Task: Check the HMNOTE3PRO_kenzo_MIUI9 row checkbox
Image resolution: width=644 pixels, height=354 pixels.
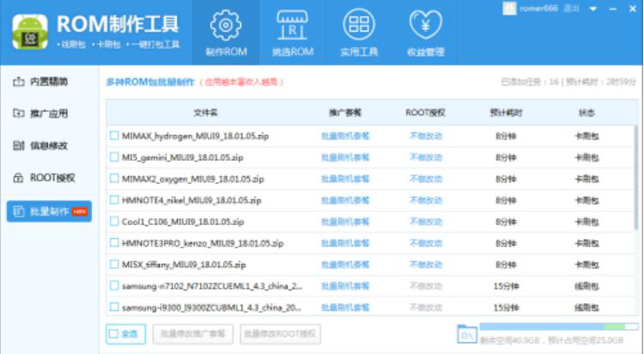Action: click(x=114, y=242)
